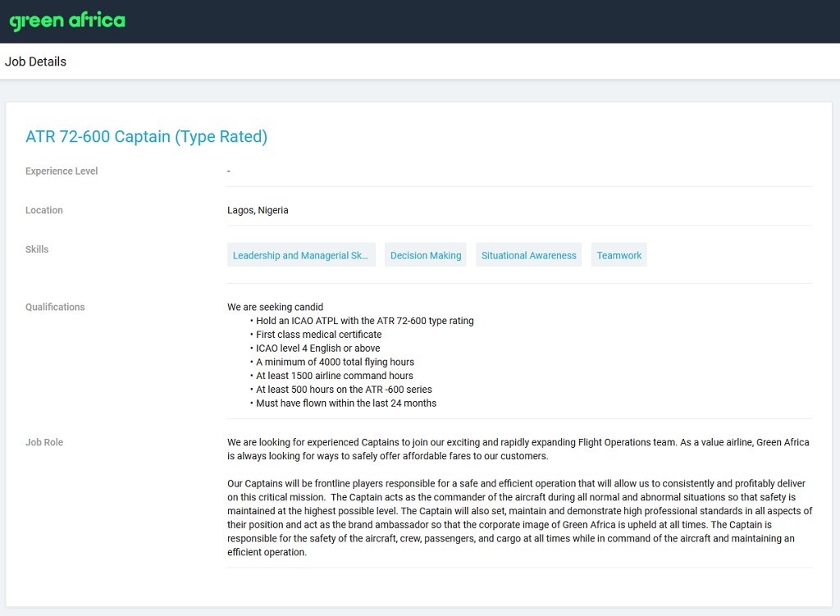Click the ICAO level 4 English line

pyautogui.click(x=317, y=348)
